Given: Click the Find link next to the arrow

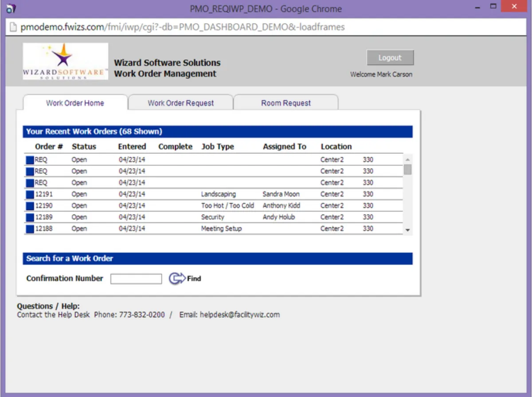Looking at the screenshot, I should [194, 279].
